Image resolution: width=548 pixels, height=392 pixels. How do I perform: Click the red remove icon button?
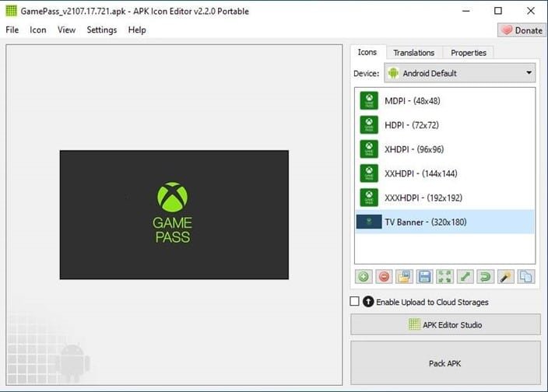coord(384,277)
